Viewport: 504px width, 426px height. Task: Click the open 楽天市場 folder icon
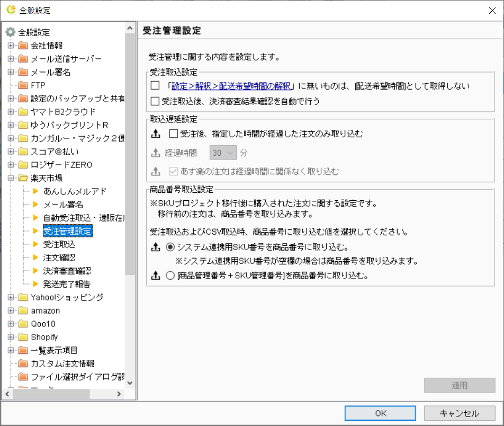point(23,178)
